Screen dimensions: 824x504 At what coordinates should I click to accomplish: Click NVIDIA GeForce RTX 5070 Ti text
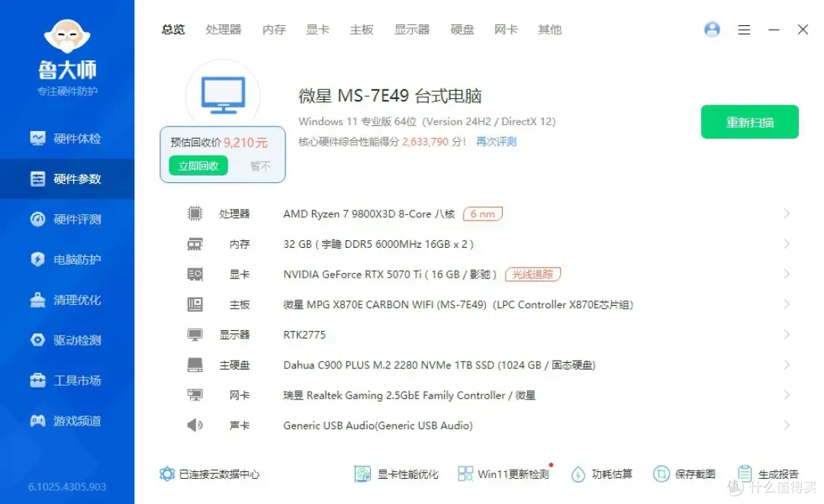coord(390,274)
